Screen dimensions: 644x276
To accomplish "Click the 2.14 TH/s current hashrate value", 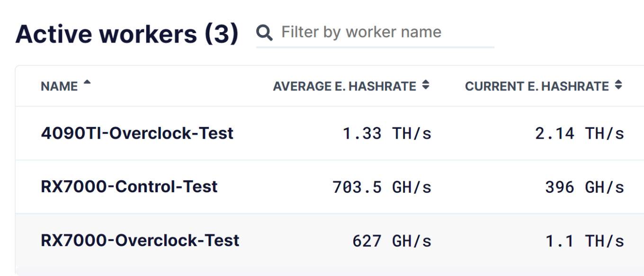I will tap(579, 134).
